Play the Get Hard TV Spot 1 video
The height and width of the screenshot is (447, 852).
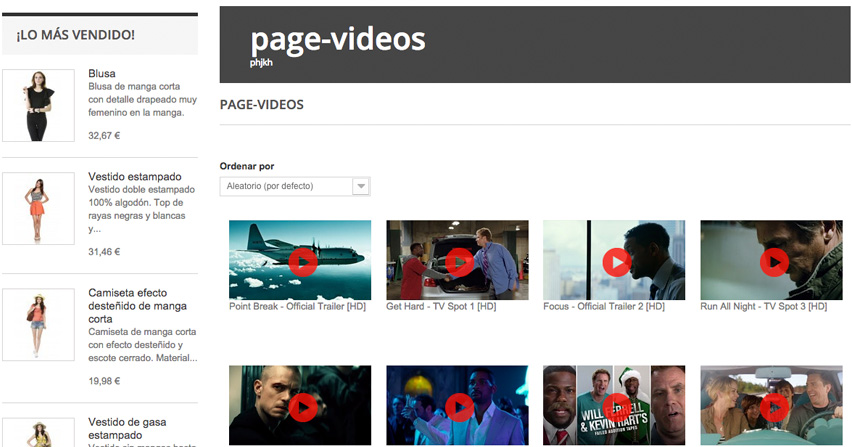pos(460,262)
